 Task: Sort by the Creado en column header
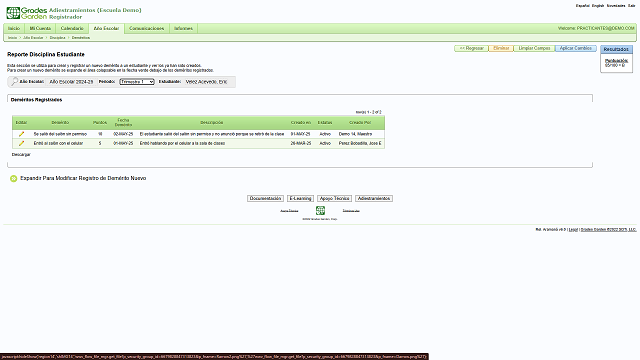[x=301, y=122]
